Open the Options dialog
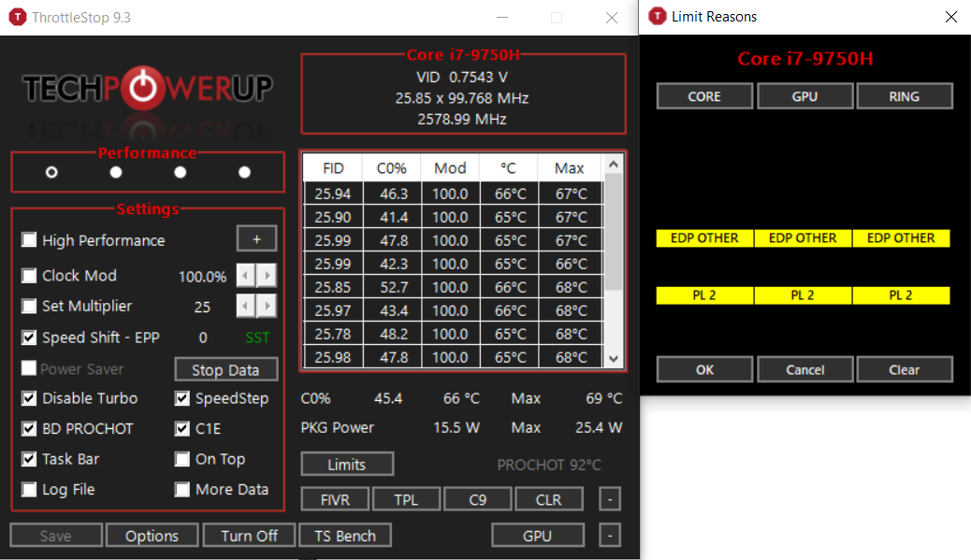The height and width of the screenshot is (560, 971). [152, 536]
